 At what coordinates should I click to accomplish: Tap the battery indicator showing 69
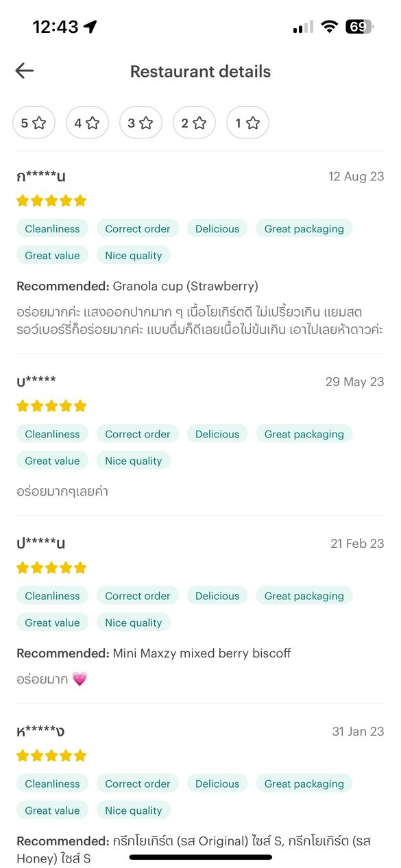pyautogui.click(x=359, y=27)
